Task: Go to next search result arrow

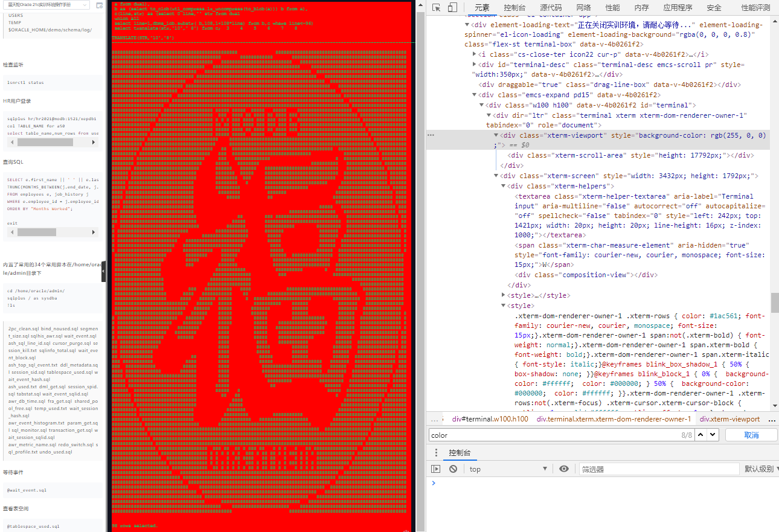Action: (714, 435)
